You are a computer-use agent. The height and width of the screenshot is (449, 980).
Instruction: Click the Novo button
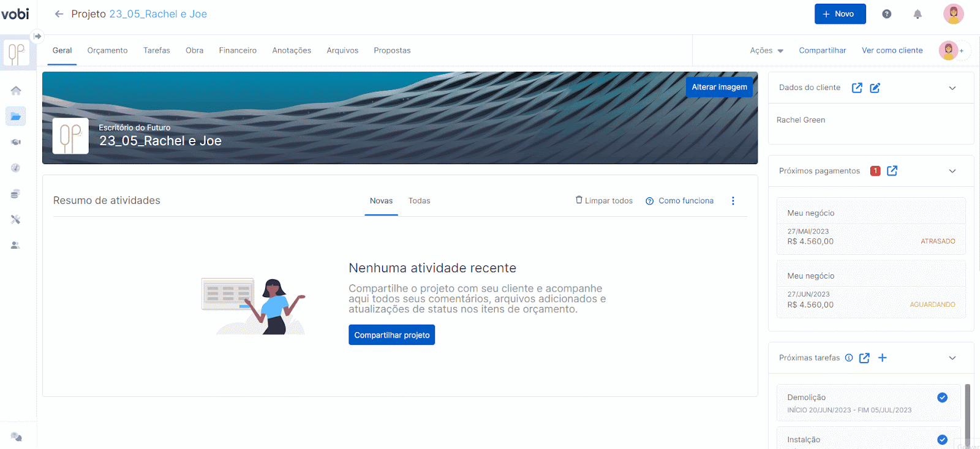click(840, 14)
